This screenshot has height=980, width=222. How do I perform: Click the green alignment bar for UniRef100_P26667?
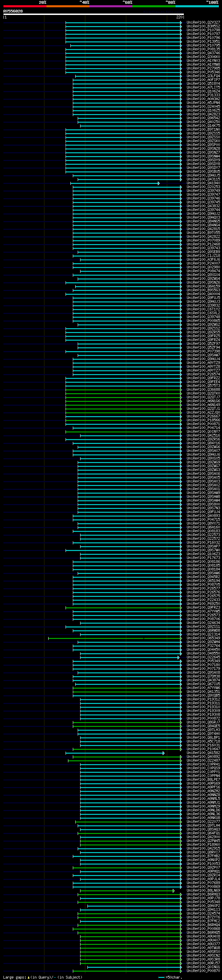pos(124,416)
